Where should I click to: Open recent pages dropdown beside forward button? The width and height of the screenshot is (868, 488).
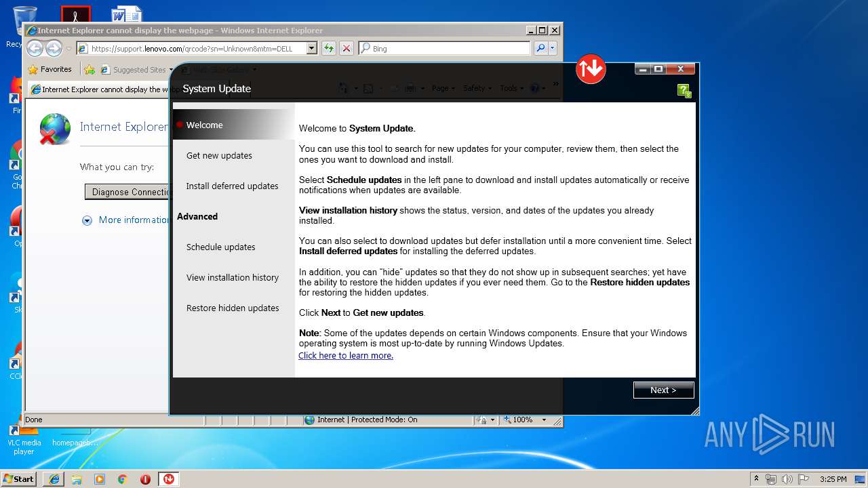(68, 49)
